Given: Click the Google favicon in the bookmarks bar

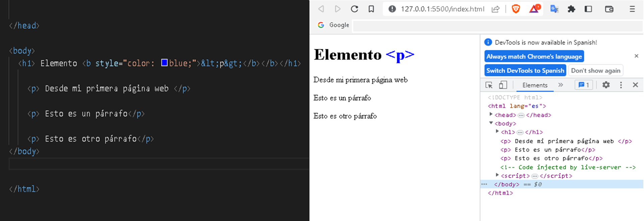Looking at the screenshot, I should [x=321, y=25].
